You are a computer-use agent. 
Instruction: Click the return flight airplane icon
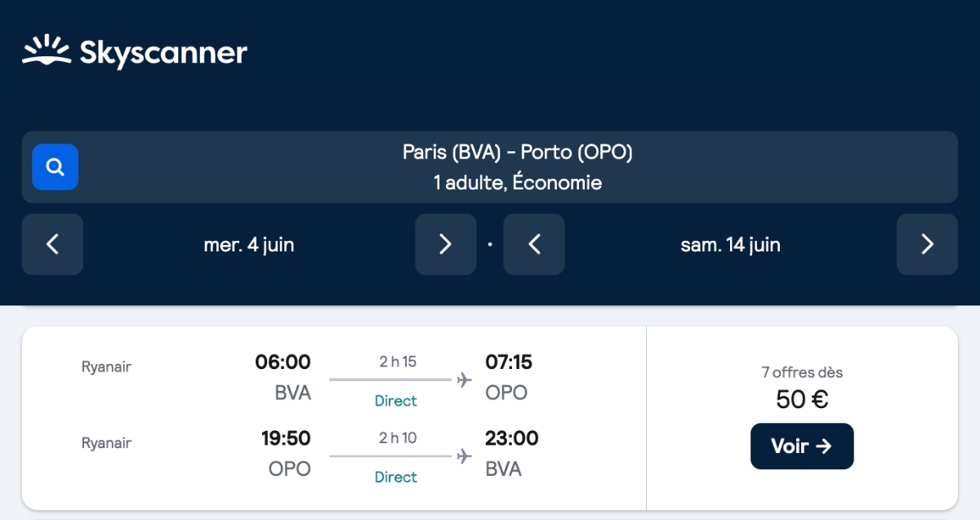465,456
